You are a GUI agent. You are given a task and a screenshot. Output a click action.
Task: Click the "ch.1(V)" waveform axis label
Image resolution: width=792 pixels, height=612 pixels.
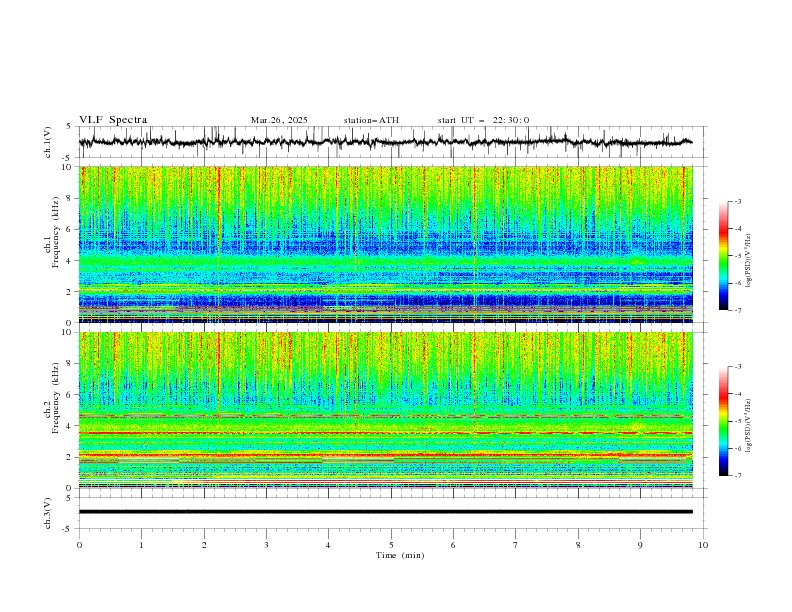click(48, 142)
